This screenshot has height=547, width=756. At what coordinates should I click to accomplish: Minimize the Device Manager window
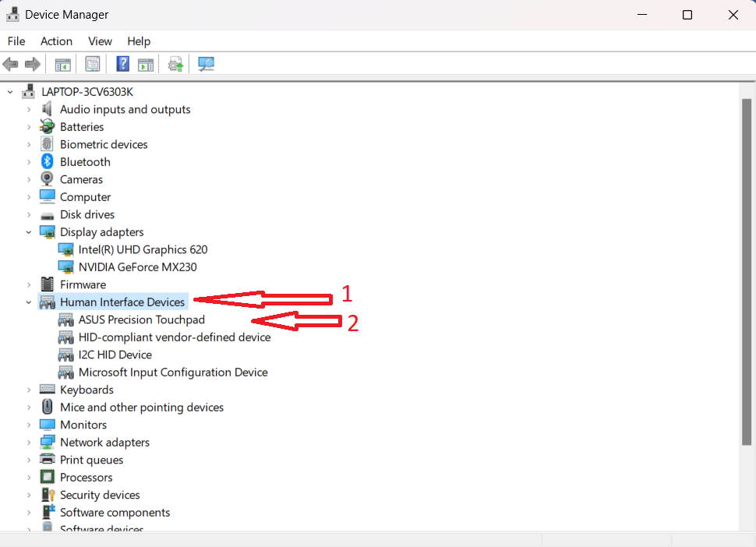tap(642, 15)
